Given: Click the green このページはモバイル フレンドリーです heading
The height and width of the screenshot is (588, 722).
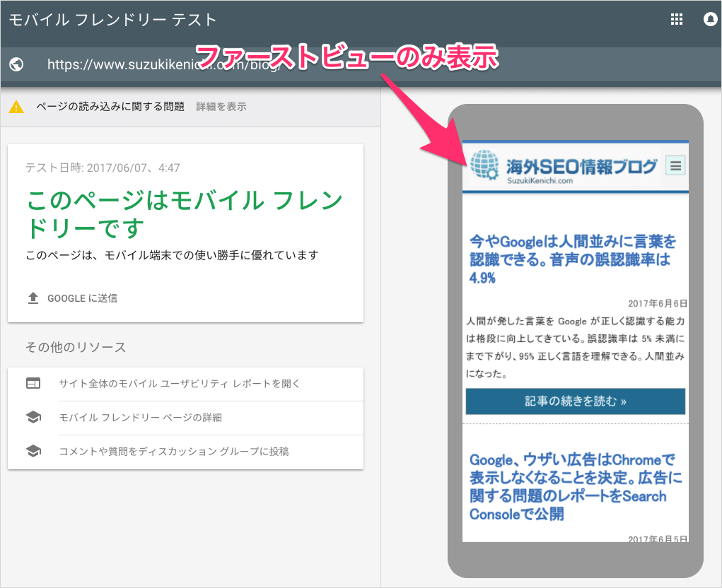Looking at the screenshot, I should click(184, 214).
